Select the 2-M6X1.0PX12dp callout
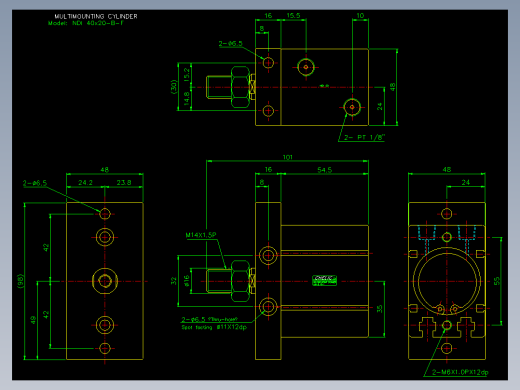Image resolution: width=520 pixels, height=390 pixels. [x=460, y=372]
